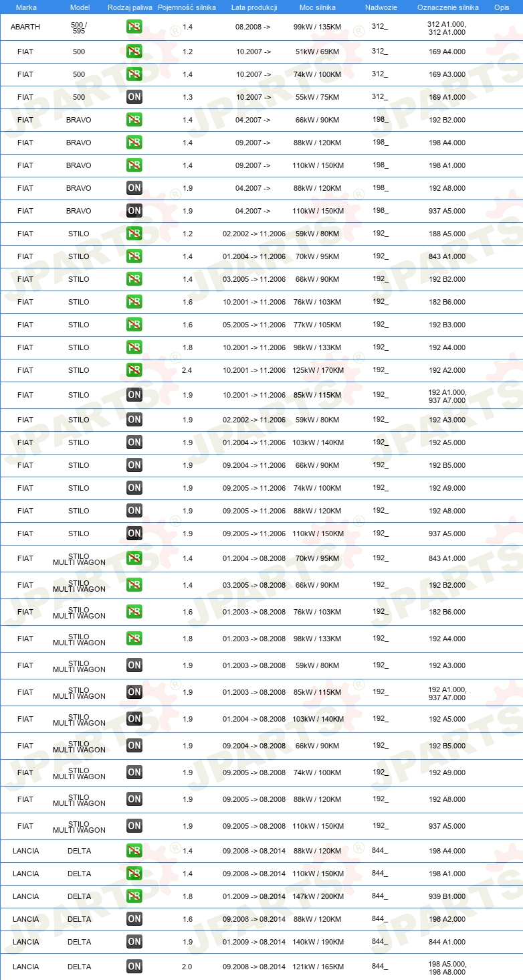
Task: Click the Oznaczenie silnika column header
Action: 447,7
